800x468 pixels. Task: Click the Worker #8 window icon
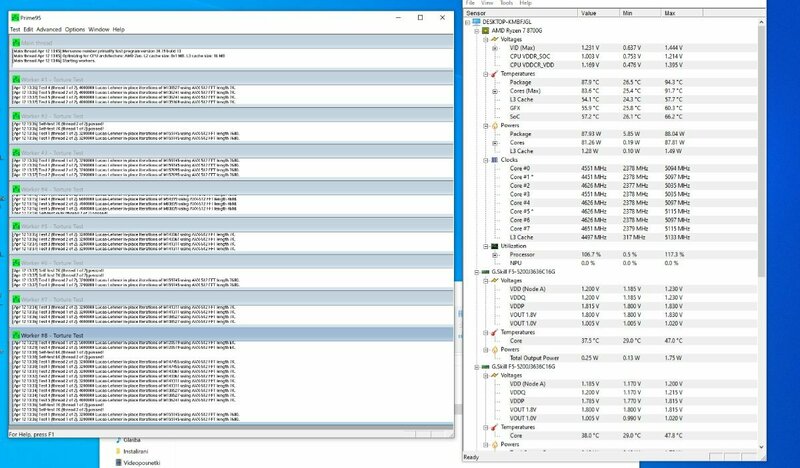(15, 334)
